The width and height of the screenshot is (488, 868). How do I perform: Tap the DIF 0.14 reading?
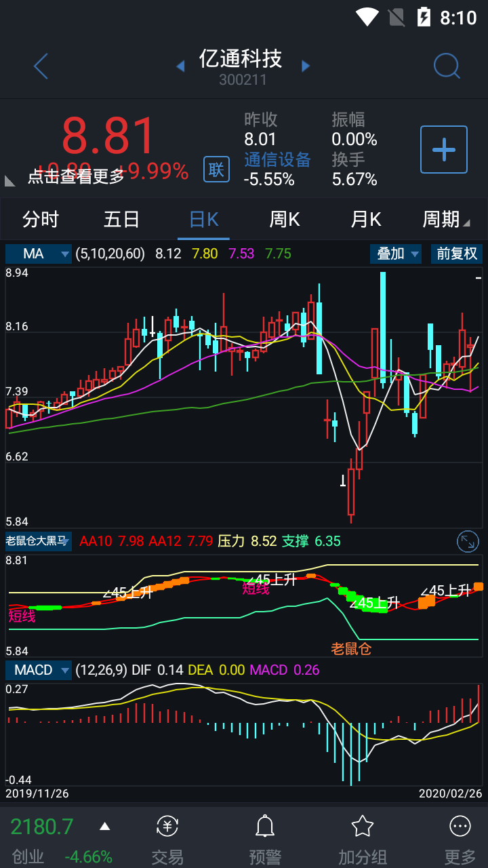158,670
